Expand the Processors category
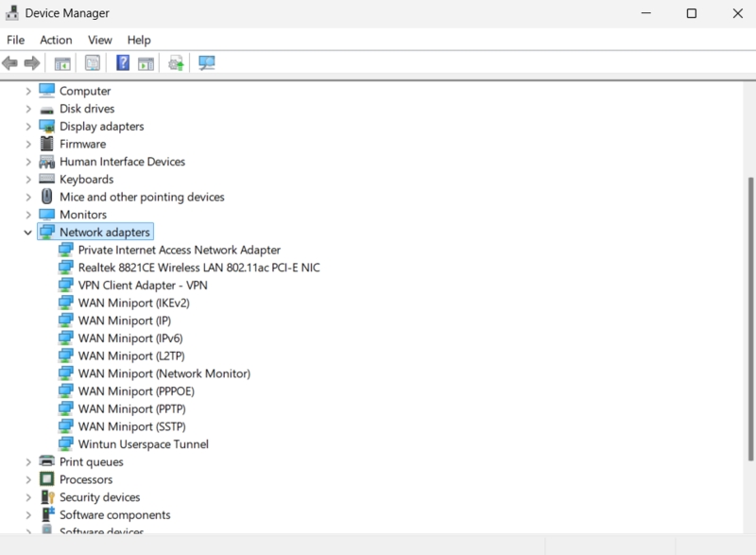The height and width of the screenshot is (555, 756). click(x=28, y=480)
